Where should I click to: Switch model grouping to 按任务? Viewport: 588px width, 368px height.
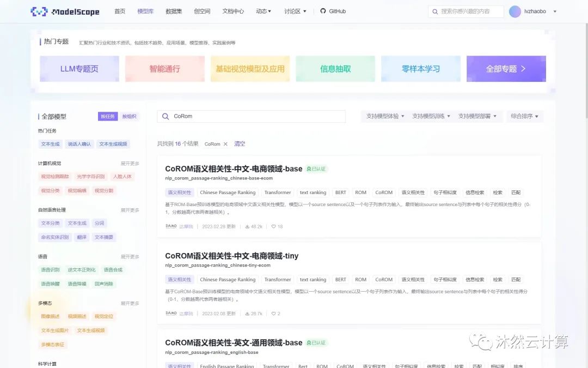(x=108, y=117)
